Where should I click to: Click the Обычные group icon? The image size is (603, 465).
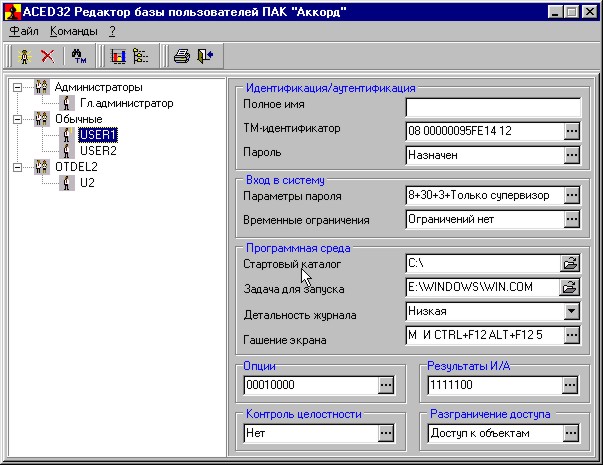[x=42, y=119]
